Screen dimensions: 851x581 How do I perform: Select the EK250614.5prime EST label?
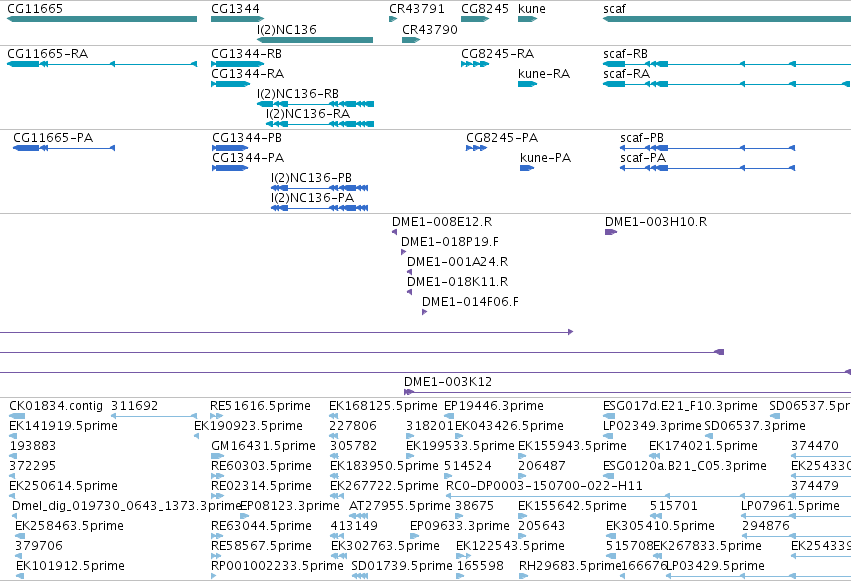pyautogui.click(x=63, y=486)
